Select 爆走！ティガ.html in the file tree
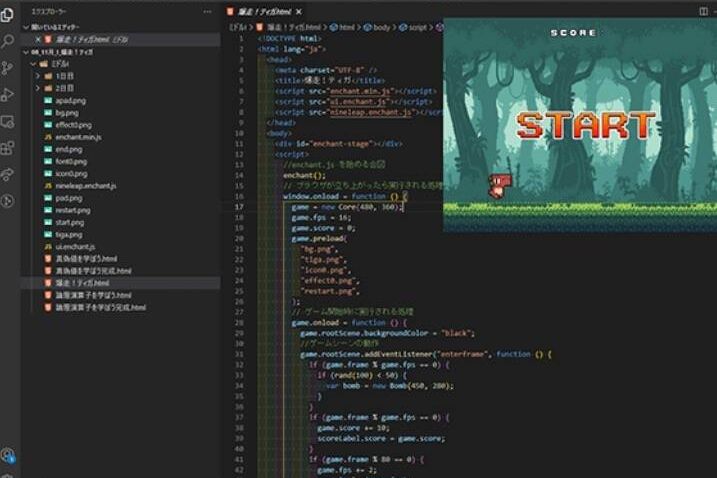The width and height of the screenshot is (717, 478). point(82,283)
